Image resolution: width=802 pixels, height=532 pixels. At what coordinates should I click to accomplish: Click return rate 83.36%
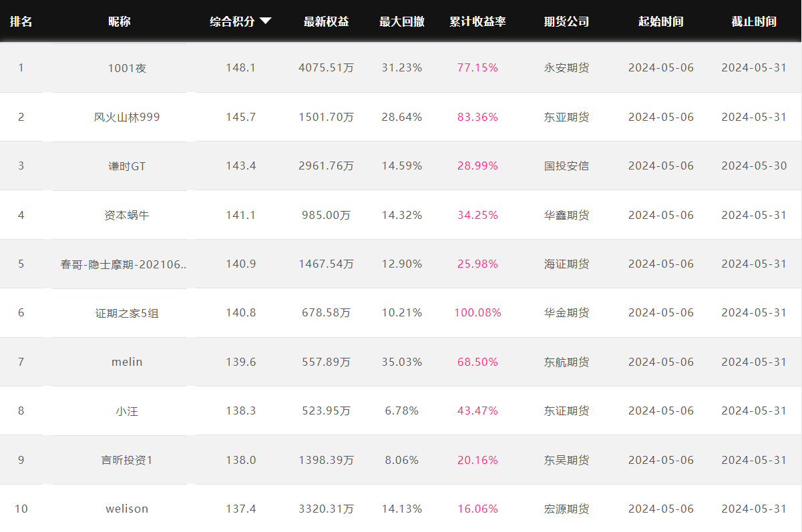(x=477, y=117)
